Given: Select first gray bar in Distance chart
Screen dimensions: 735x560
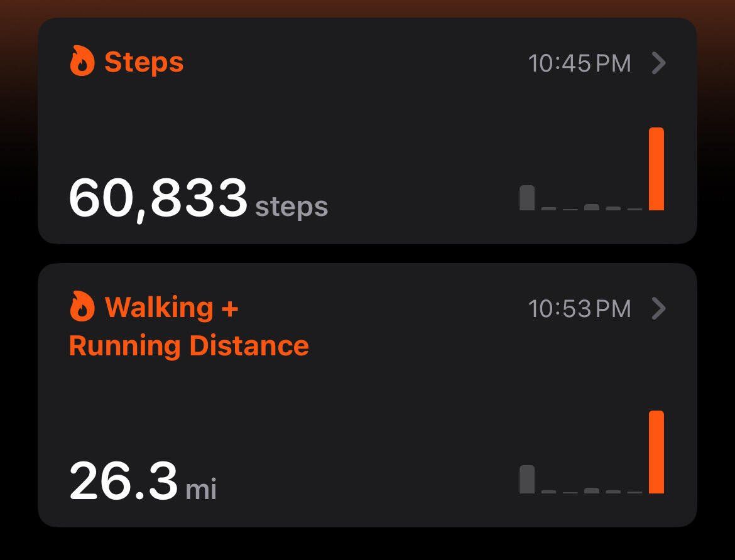Looking at the screenshot, I should click(x=527, y=480).
